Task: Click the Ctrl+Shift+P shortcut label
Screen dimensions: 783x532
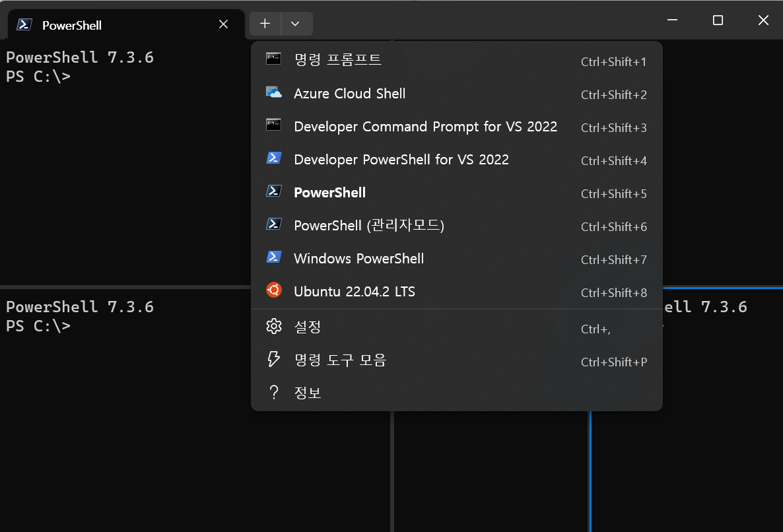Action: (614, 362)
